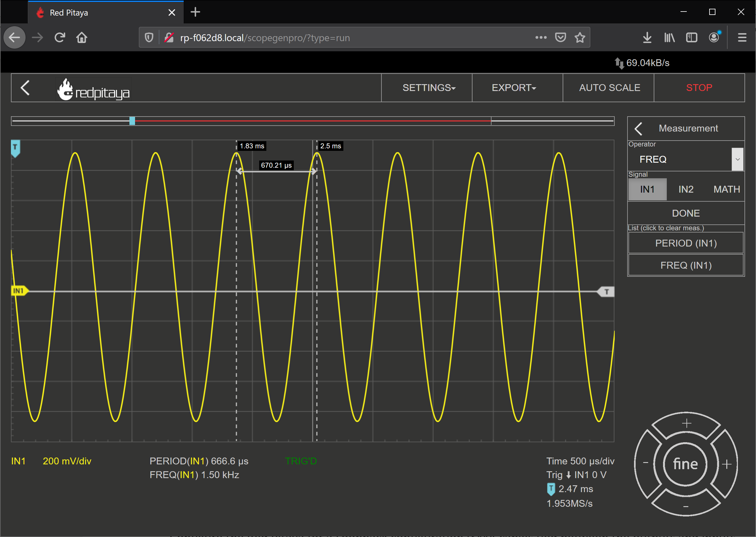Clear the PERIOD (IN1) measurement
The width and height of the screenshot is (756, 537).
coord(686,243)
